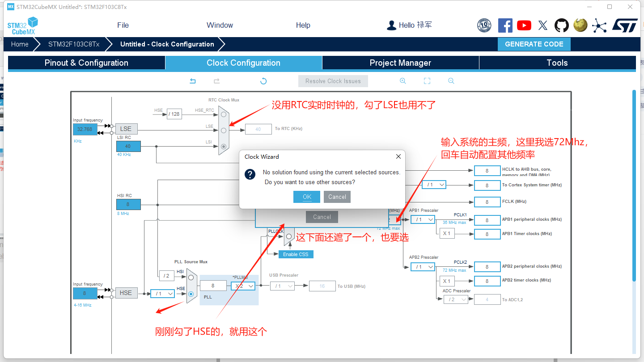This screenshot has height=362, width=644.
Task: Click the undo arrow icon in clock toolbar
Action: (x=193, y=81)
